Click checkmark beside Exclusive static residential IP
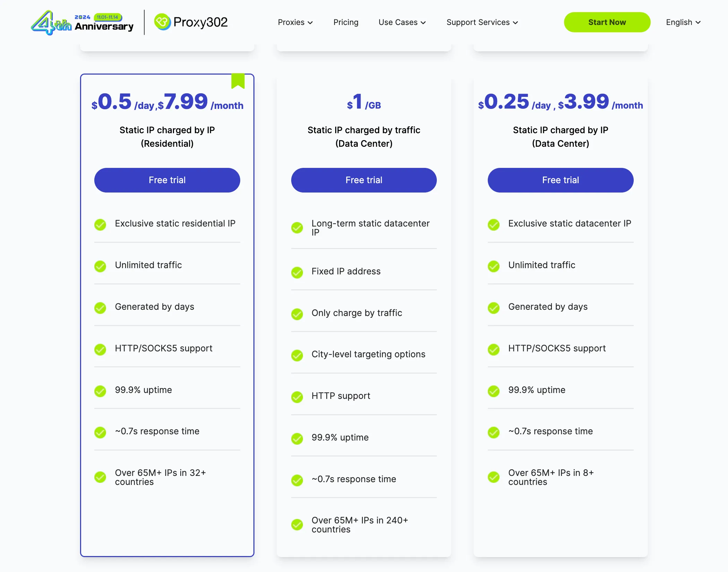Viewport: 728px width, 572px height. [100, 225]
